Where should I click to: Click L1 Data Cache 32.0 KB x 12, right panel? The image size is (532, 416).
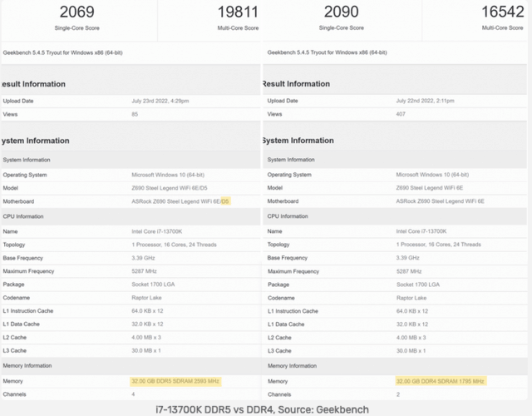point(412,324)
